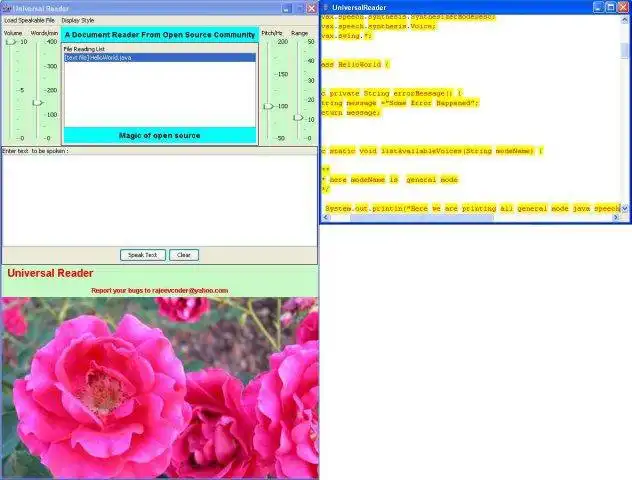Click the 'here modeName is general mode' comment
The width and height of the screenshot is (632, 480).
(390, 179)
